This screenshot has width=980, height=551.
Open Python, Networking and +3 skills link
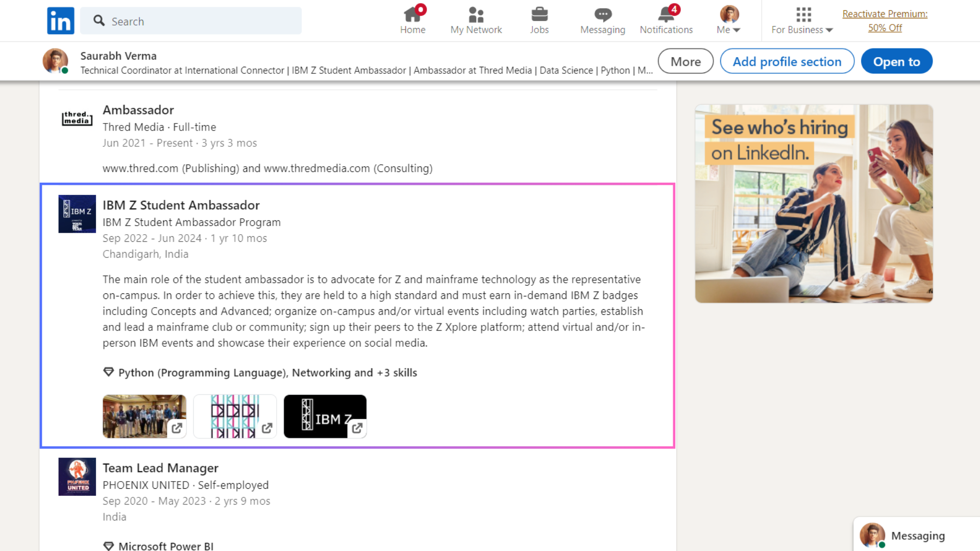(x=267, y=373)
